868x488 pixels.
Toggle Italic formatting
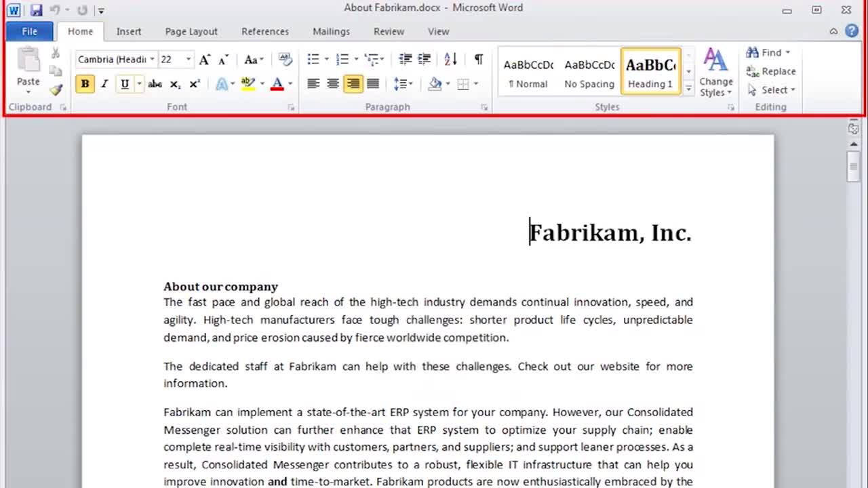tap(104, 84)
